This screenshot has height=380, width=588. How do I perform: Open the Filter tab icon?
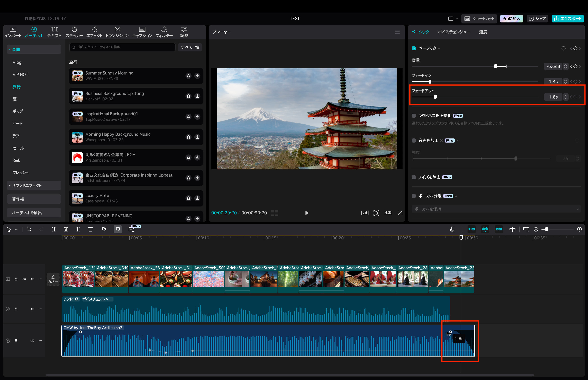pyautogui.click(x=164, y=29)
